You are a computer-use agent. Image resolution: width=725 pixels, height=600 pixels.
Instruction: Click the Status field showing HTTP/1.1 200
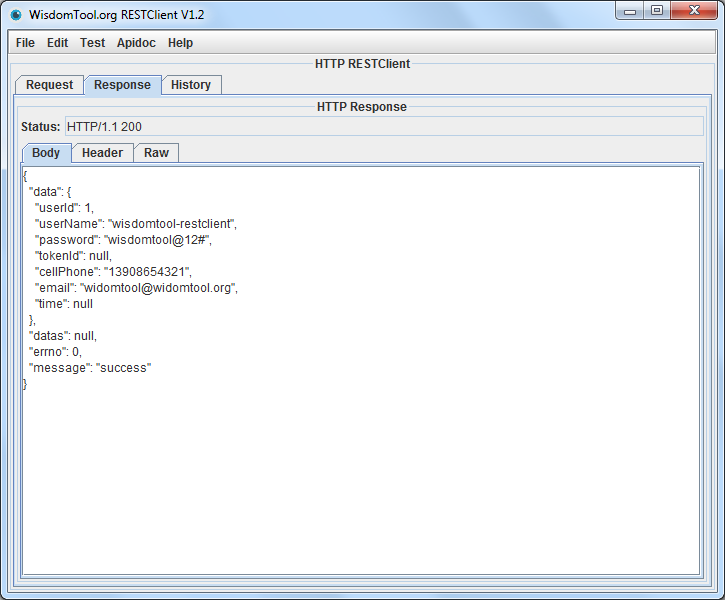pyautogui.click(x=384, y=127)
